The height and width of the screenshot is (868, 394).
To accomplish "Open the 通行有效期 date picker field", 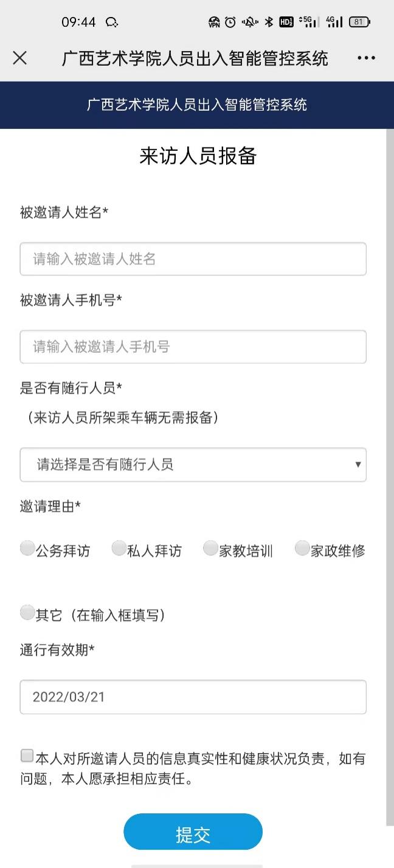I will (x=193, y=697).
